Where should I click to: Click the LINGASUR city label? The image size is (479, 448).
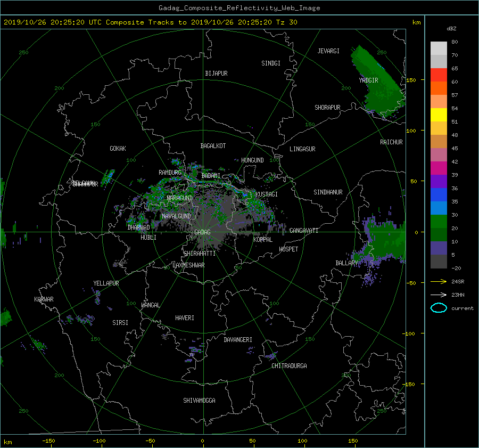302,149
